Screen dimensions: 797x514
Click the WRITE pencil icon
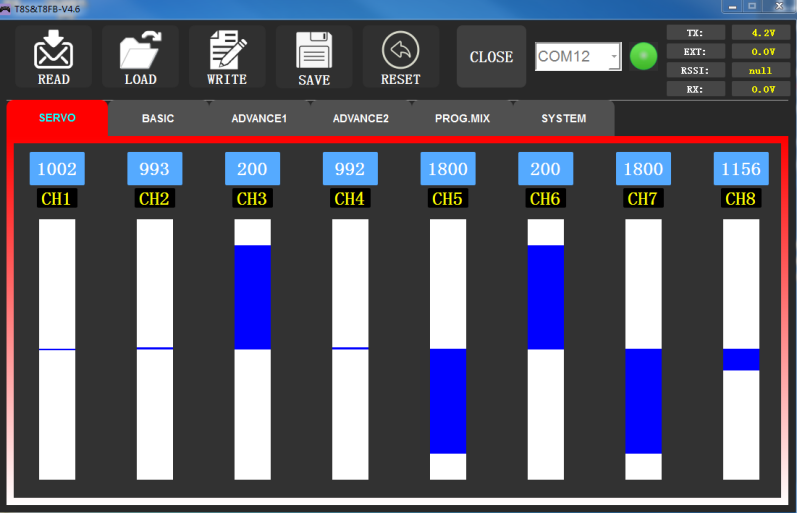tap(227, 56)
